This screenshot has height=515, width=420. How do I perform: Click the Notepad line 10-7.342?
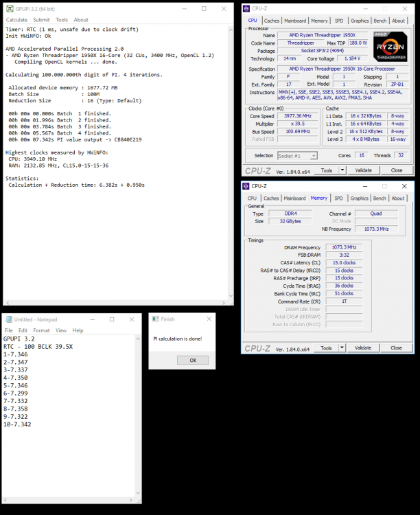click(17, 424)
